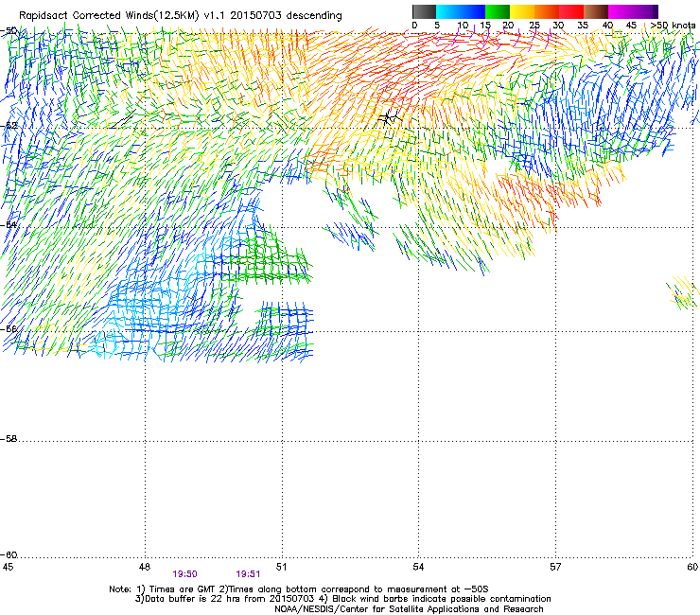This screenshot has height=615, width=700.
Task: Click longitude label '54' on bottom axis
Action: pyautogui.click(x=418, y=567)
